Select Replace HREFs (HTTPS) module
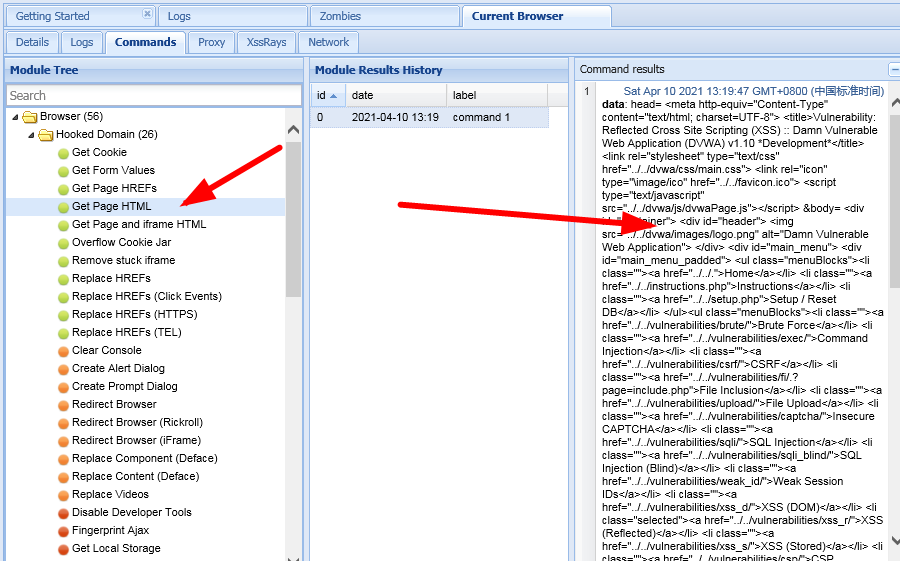Screen dimensions: 900x561 point(135,314)
